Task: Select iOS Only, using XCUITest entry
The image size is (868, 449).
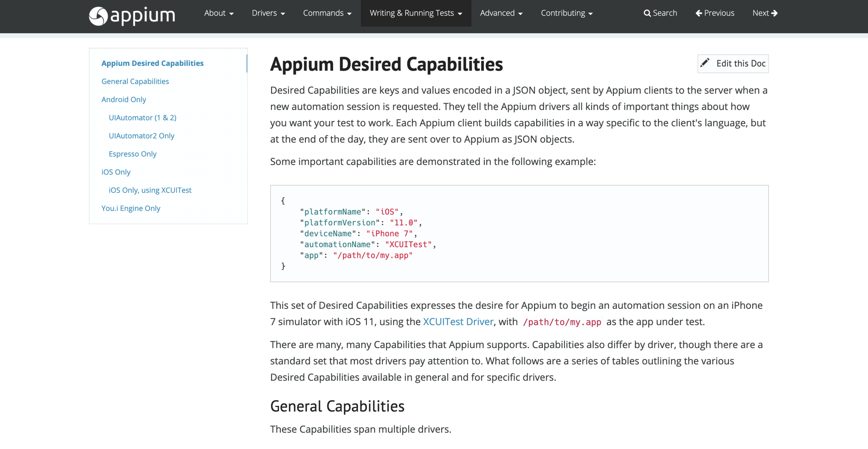Action: point(150,190)
